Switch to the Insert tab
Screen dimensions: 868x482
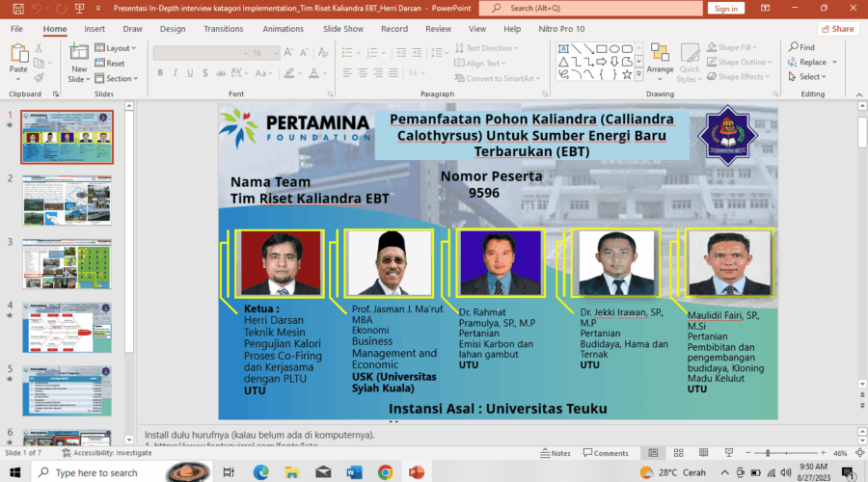point(95,29)
